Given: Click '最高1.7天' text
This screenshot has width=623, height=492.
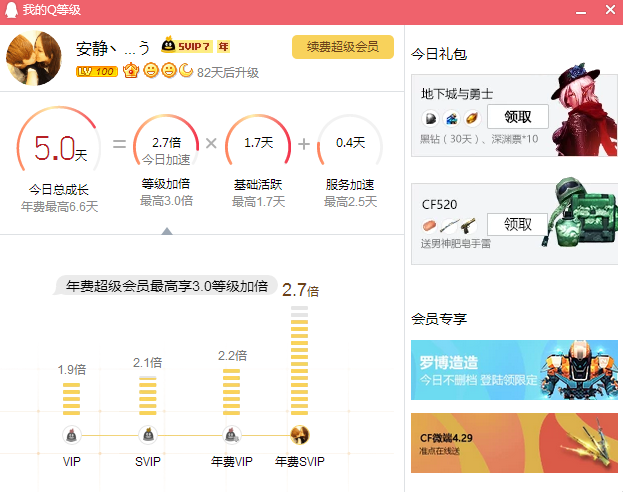Looking at the screenshot, I should point(259,201).
